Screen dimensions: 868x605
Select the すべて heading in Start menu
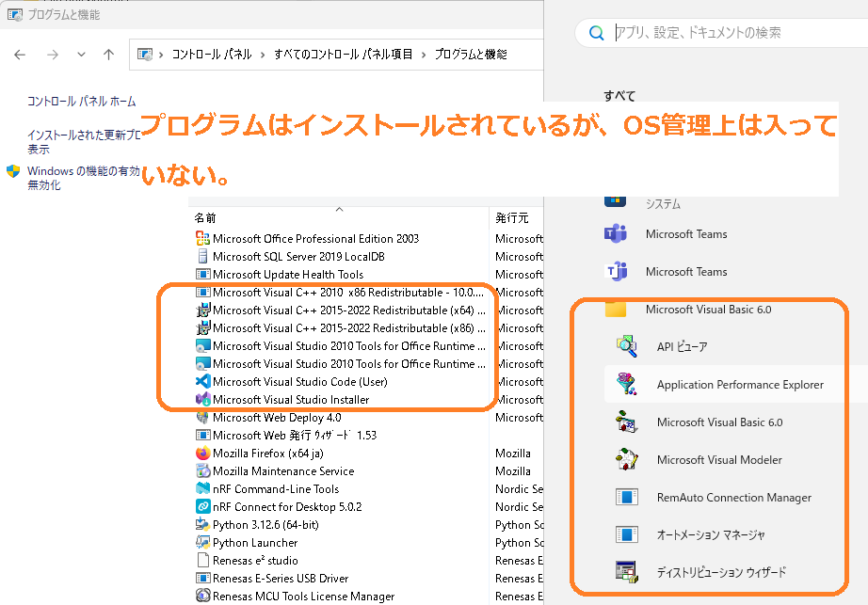click(x=619, y=96)
